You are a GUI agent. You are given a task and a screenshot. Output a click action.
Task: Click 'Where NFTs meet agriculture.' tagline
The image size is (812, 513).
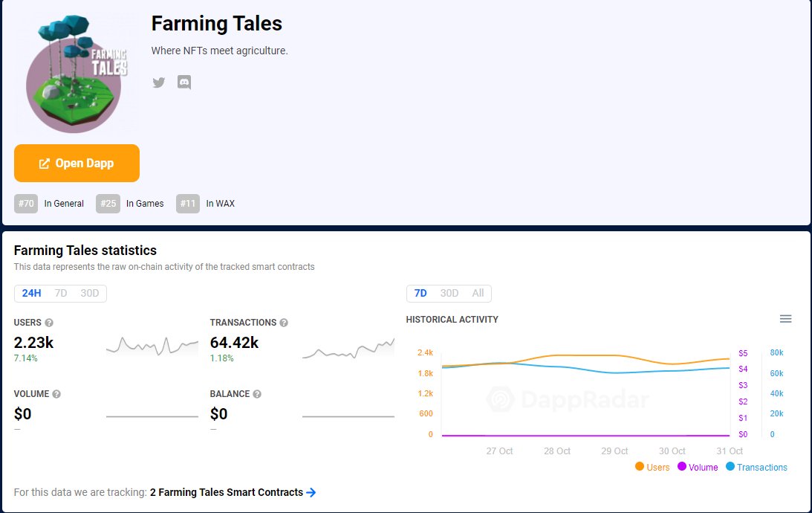point(220,51)
